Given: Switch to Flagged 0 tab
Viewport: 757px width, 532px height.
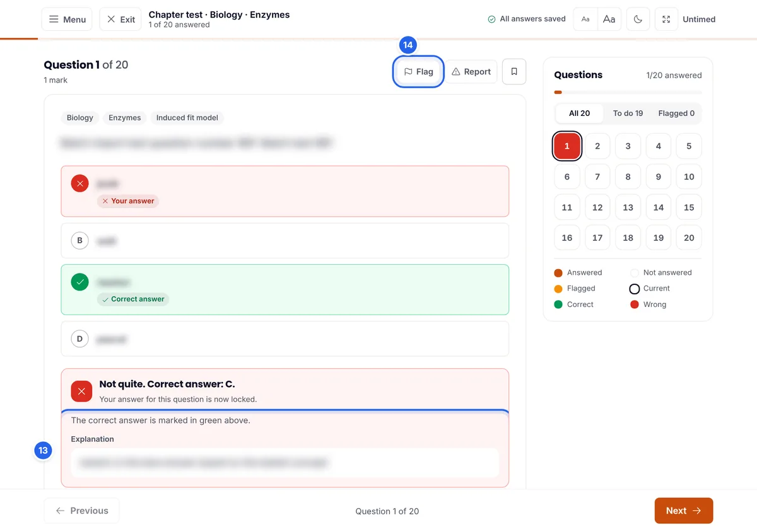Looking at the screenshot, I should click(x=676, y=113).
